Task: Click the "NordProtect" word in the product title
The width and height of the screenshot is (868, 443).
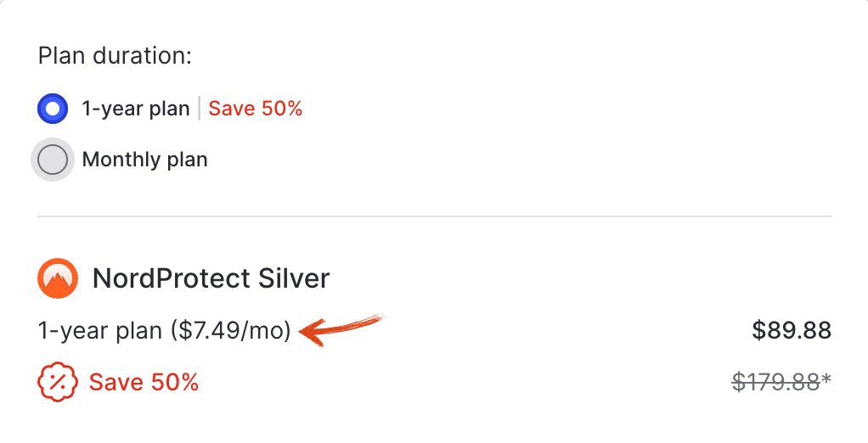Action: [171, 278]
